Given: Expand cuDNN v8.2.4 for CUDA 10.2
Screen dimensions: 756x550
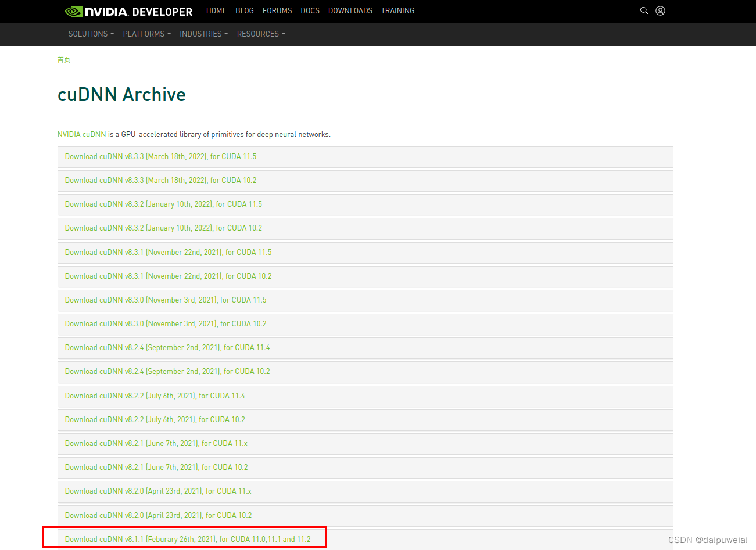Looking at the screenshot, I should 366,372.
